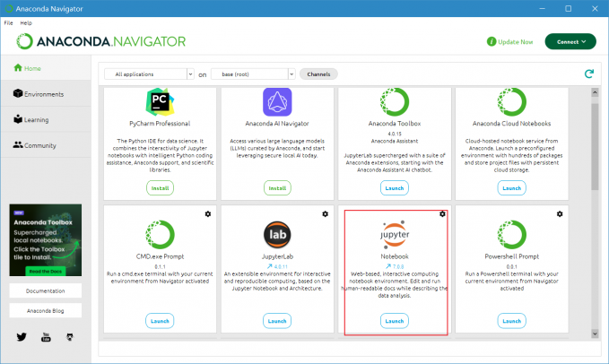Click the applications list scroll-up arrow

tap(595, 92)
